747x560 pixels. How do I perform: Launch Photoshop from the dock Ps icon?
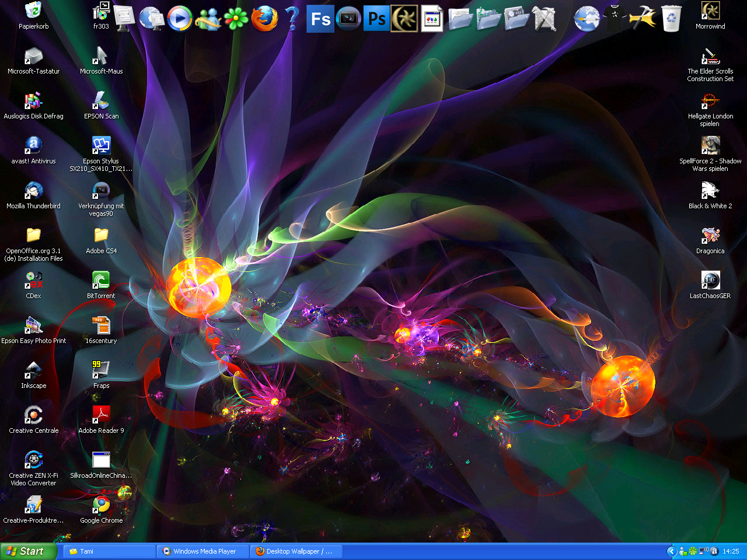pos(376,19)
